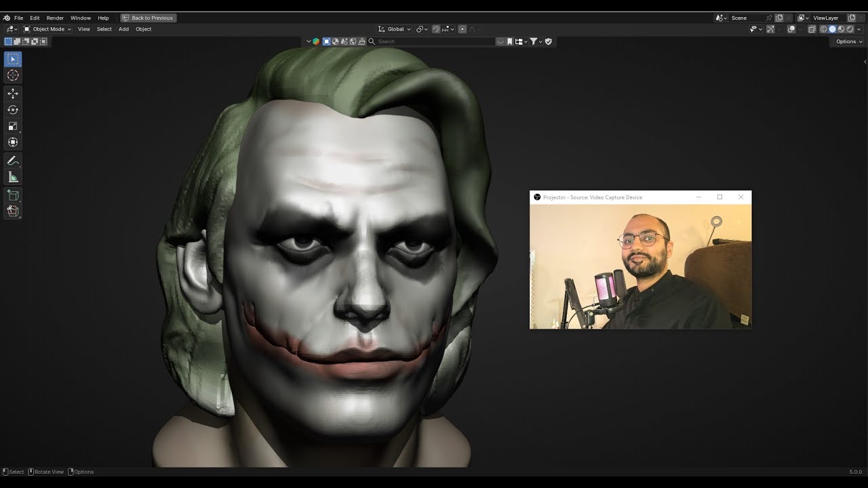Open the scene browse dropdown

[721, 18]
